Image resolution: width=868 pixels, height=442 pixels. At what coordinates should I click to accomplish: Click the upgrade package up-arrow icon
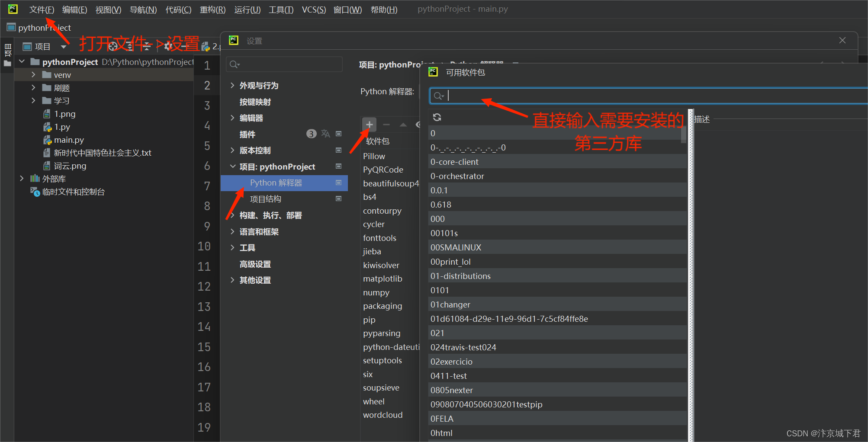(x=403, y=125)
